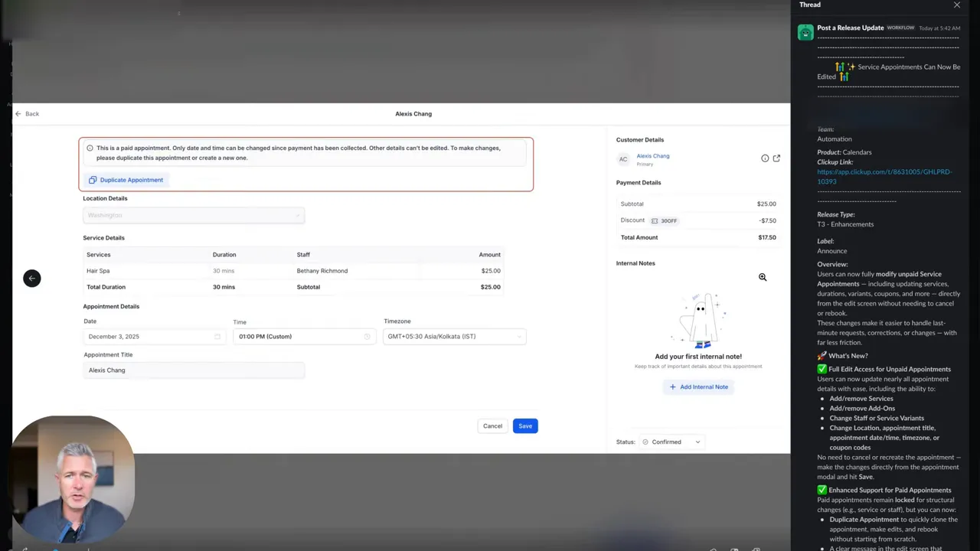Save the appointment changes
The height and width of the screenshot is (551, 980).
(525, 426)
